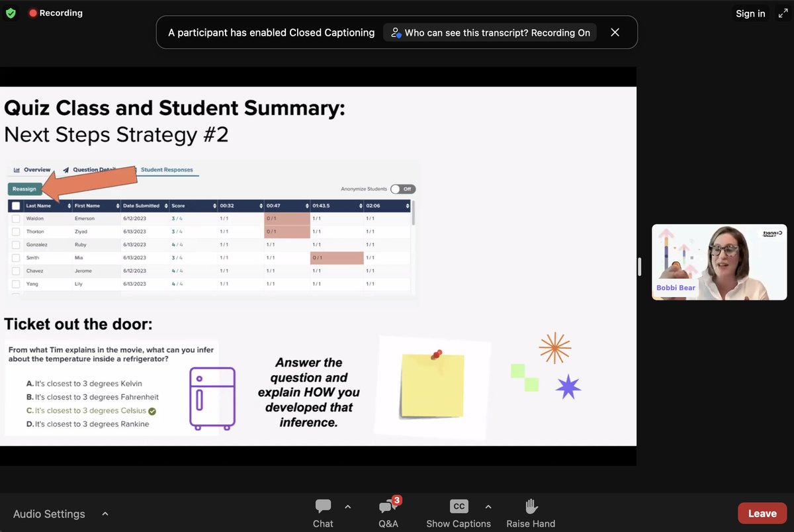Open the Chat panel

coord(323,513)
